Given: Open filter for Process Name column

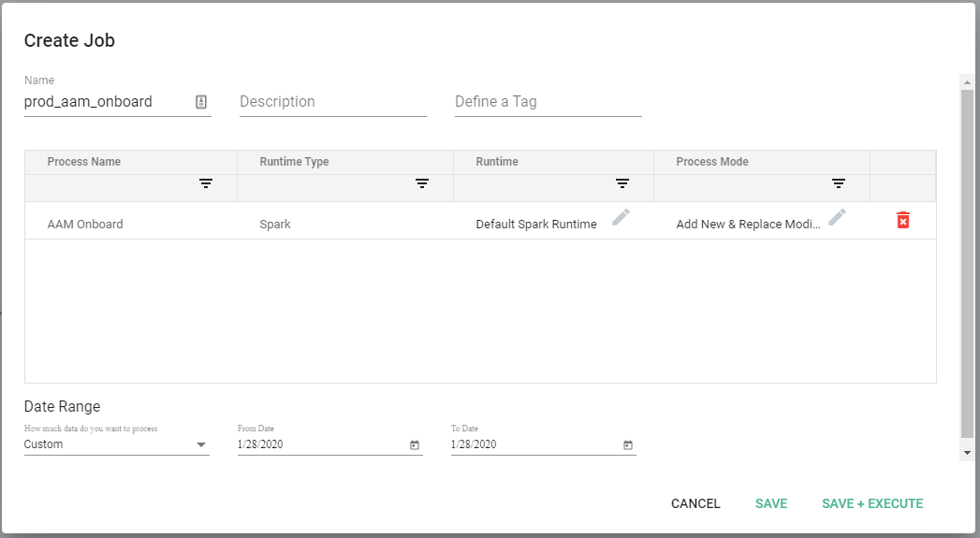Looking at the screenshot, I should click(x=206, y=184).
